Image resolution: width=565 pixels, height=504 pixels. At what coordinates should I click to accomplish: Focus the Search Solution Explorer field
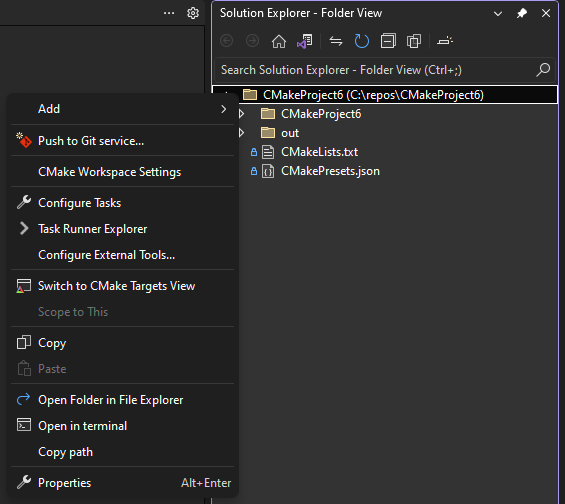[x=385, y=70]
